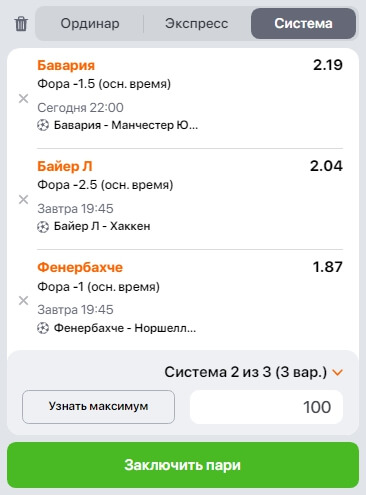Switch to the Ординар tab

click(x=90, y=24)
